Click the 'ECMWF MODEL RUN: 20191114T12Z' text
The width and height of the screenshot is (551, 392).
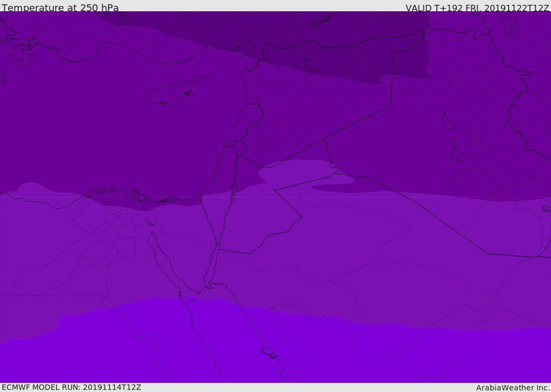tap(72, 387)
